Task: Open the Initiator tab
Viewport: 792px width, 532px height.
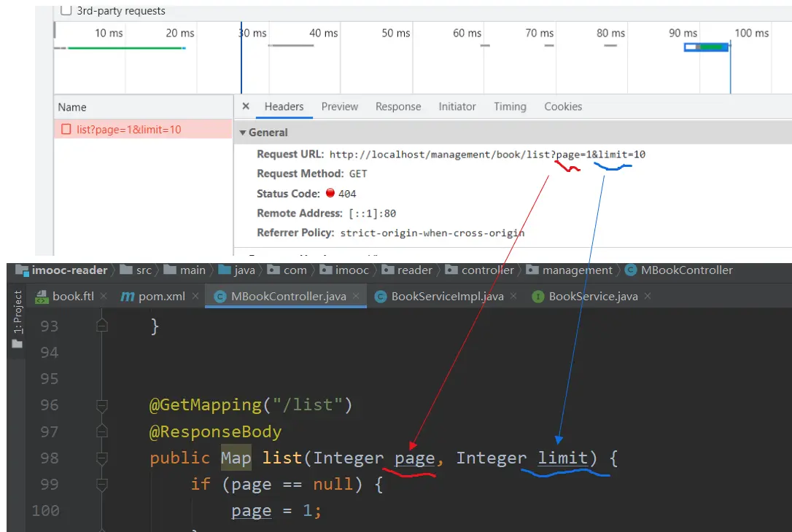Action: pos(457,106)
